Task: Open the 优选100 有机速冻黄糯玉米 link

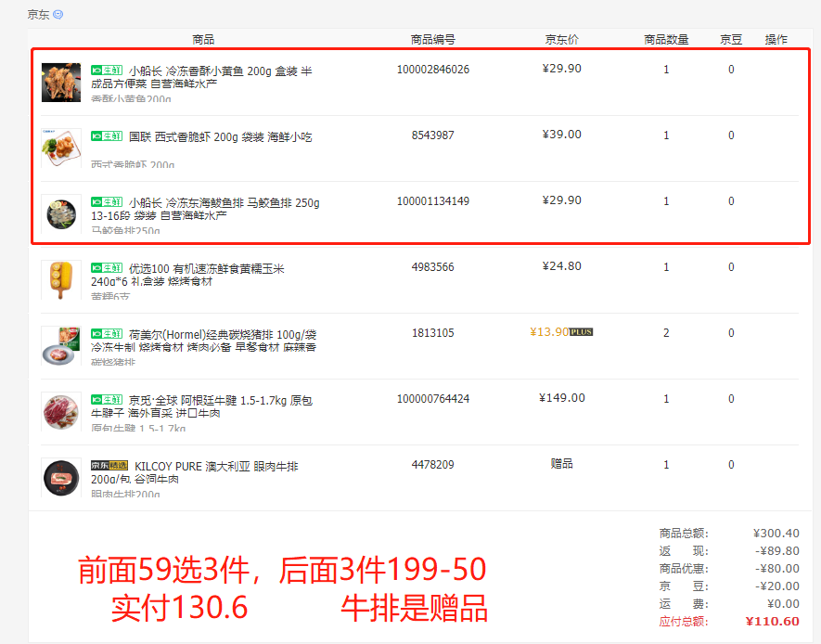Action: coord(188,276)
